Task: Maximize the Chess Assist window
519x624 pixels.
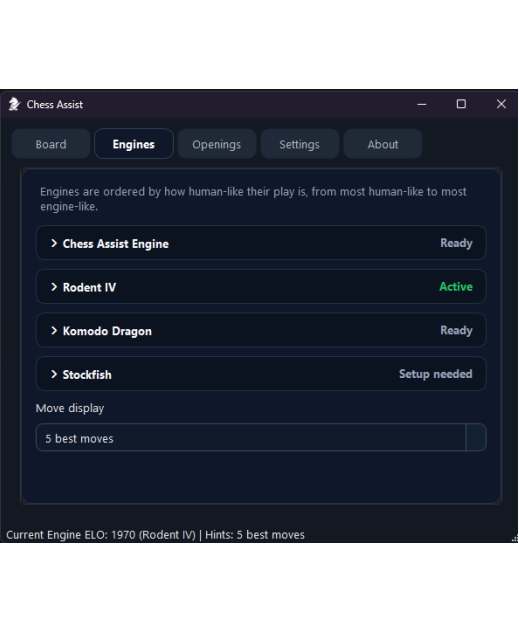Action: coord(461,104)
